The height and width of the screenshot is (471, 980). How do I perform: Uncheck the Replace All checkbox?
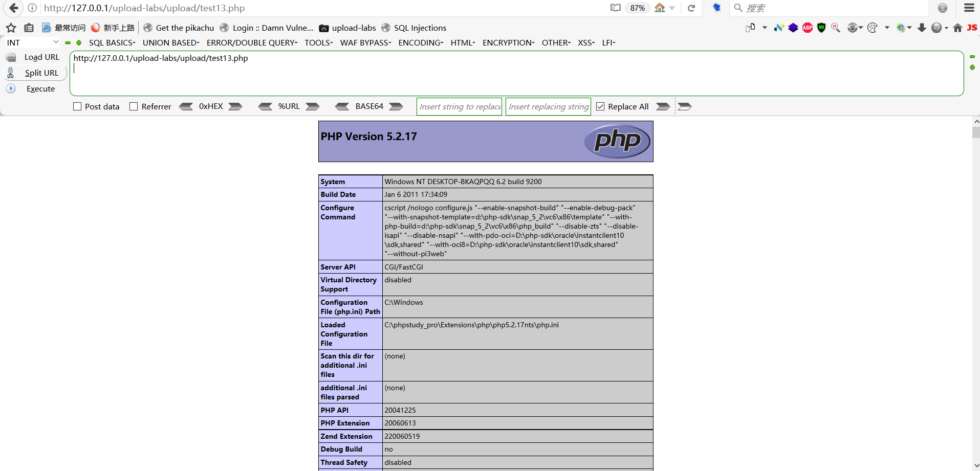[600, 106]
